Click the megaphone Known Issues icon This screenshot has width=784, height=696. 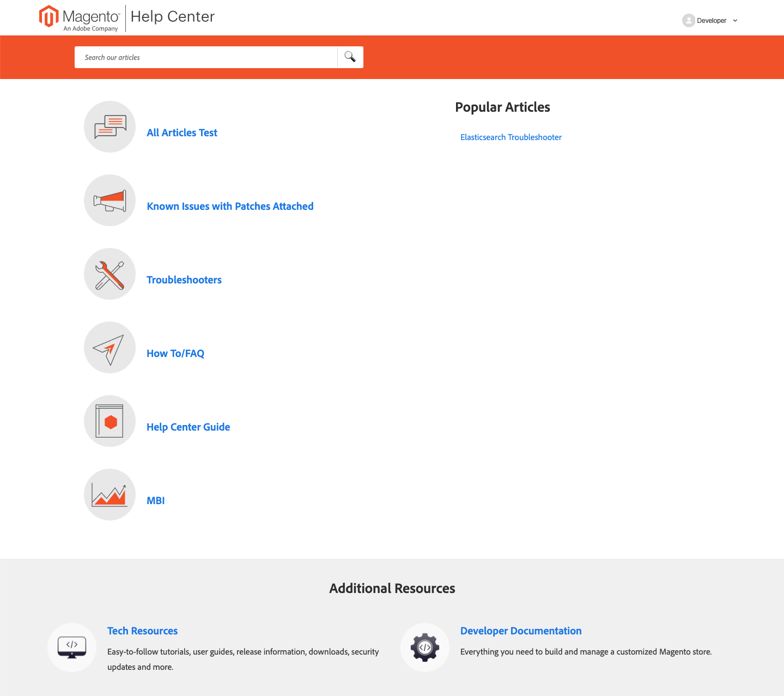(x=110, y=200)
